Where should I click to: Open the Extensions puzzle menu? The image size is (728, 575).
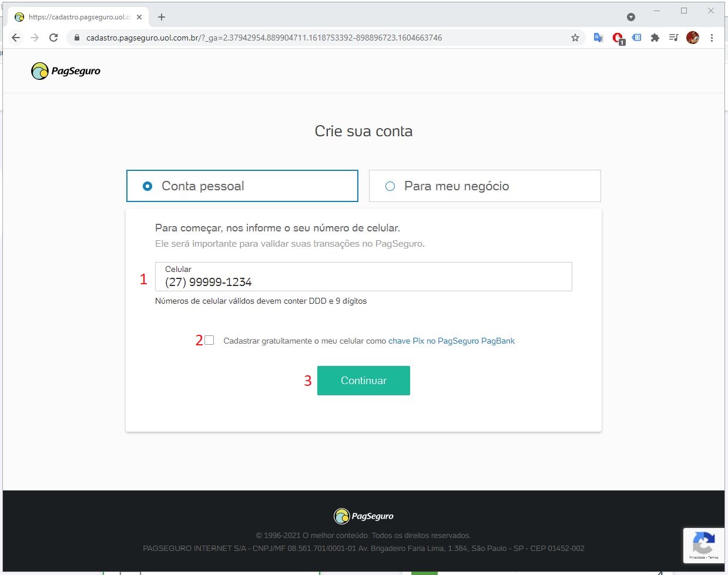(x=655, y=38)
